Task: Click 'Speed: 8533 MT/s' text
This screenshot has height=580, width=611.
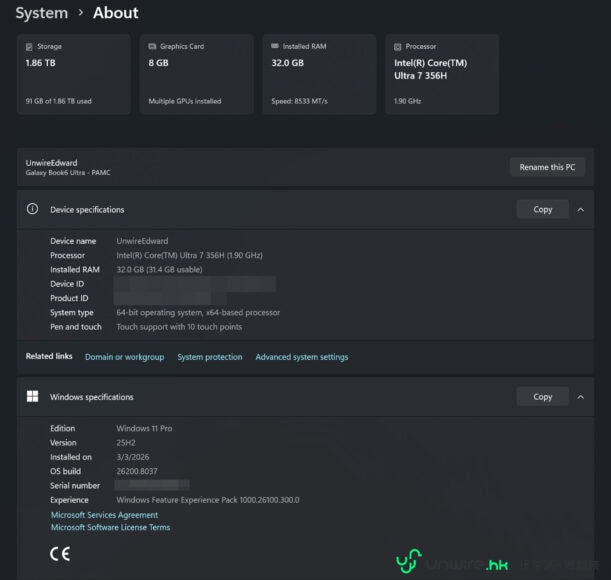Action: click(x=299, y=101)
